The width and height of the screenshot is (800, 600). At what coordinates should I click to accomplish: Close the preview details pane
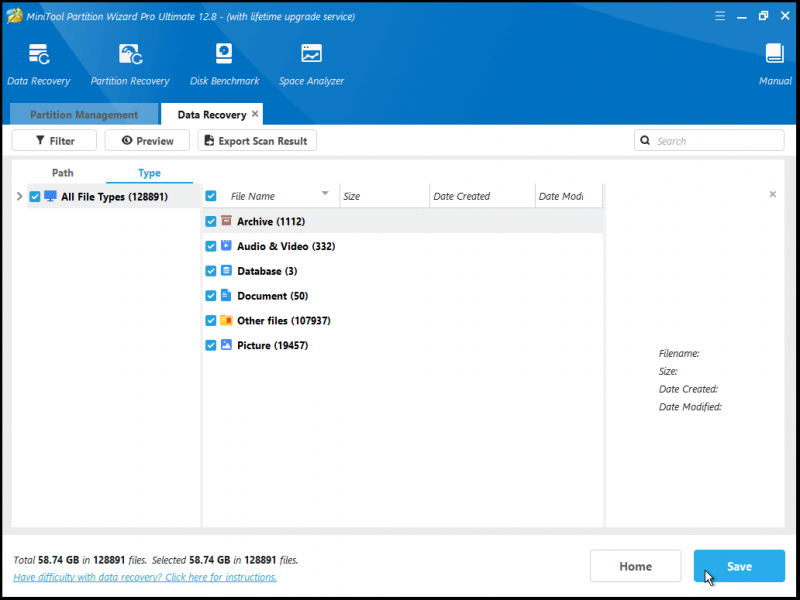pos(772,194)
